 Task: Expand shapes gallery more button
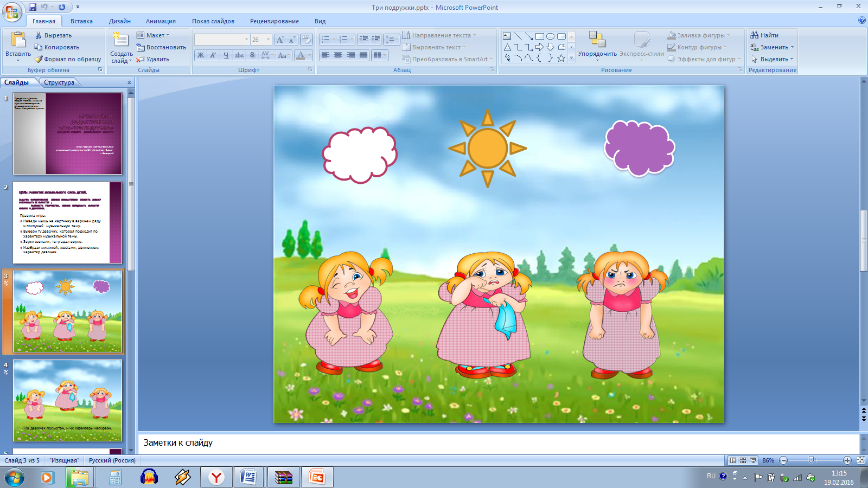[571, 58]
